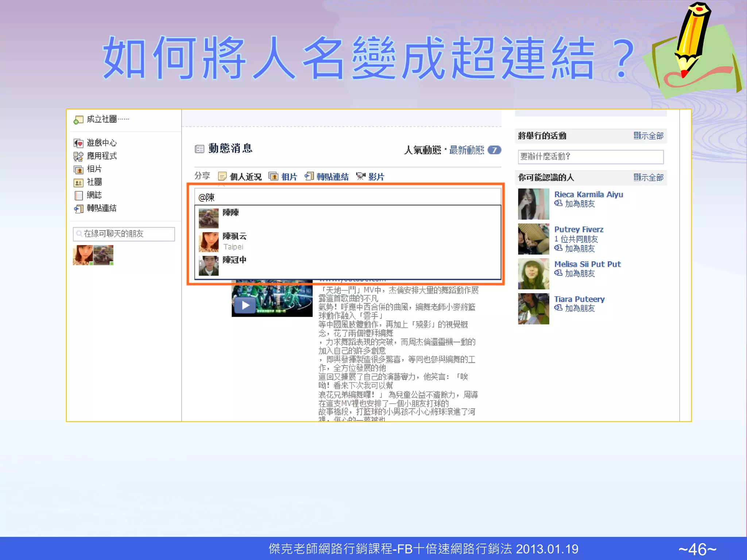Click the Groups (社團) sidebar icon

click(78, 182)
